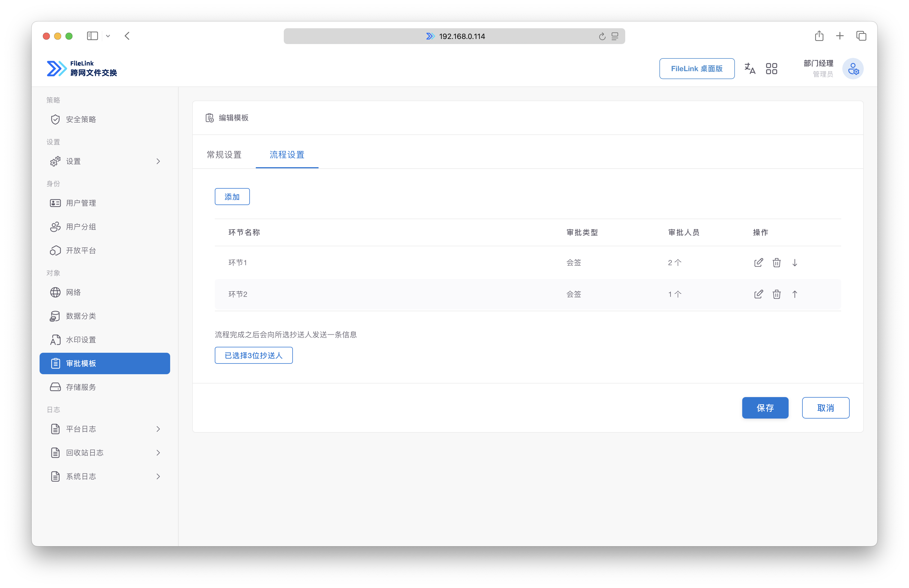
Task: Open 用户管理 in the sidebar
Action: [x=105, y=203]
